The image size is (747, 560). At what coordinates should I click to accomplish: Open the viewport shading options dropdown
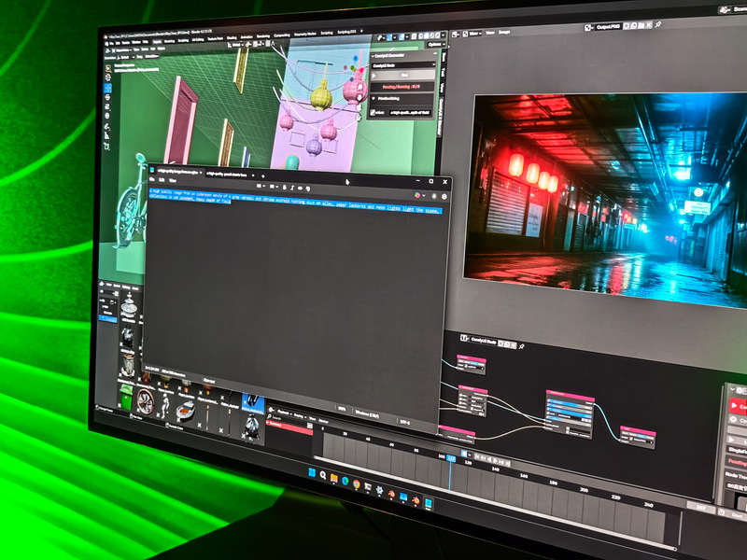pyautogui.click(x=443, y=35)
